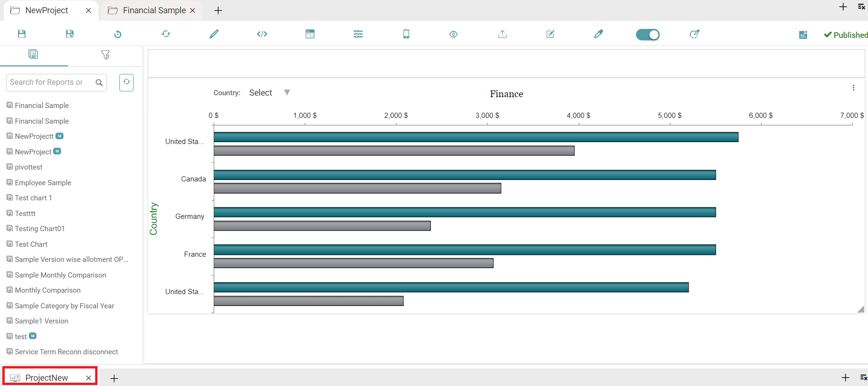The height and width of the screenshot is (386, 868).
Task: Open the sliders settings icon
Action: [x=358, y=34]
